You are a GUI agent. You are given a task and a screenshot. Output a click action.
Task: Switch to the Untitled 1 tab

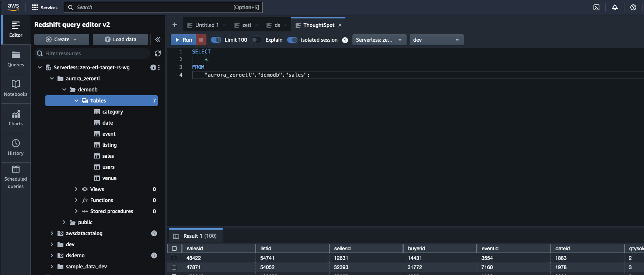[207, 25]
